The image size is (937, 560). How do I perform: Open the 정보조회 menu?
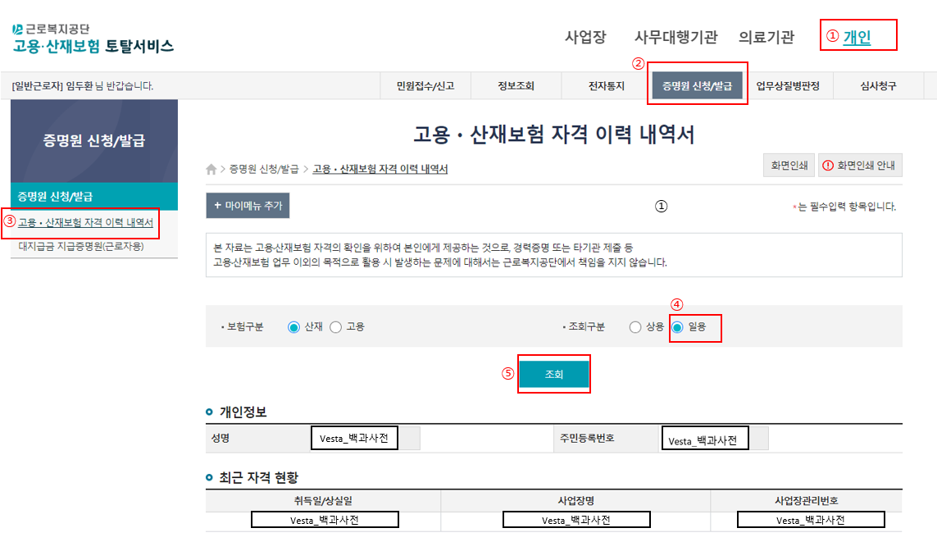pyautogui.click(x=515, y=84)
